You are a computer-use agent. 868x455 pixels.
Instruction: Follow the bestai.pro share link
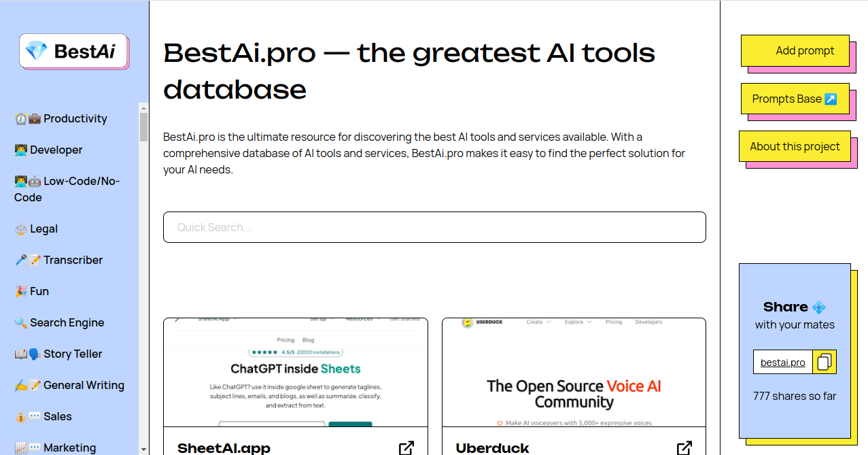[783, 363]
